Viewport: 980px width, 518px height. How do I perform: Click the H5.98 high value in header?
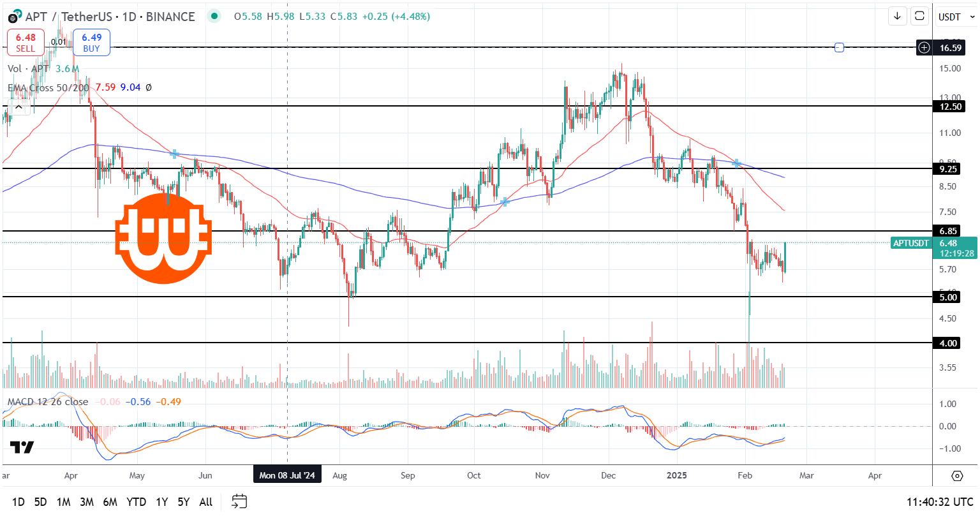click(280, 17)
